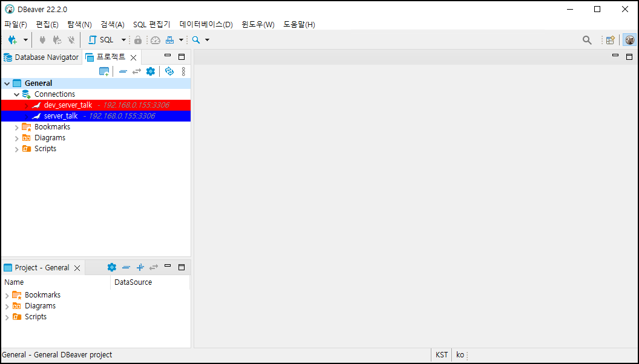Click the transaction lock icon in the toolbar
The image size is (639, 364).
138,40
